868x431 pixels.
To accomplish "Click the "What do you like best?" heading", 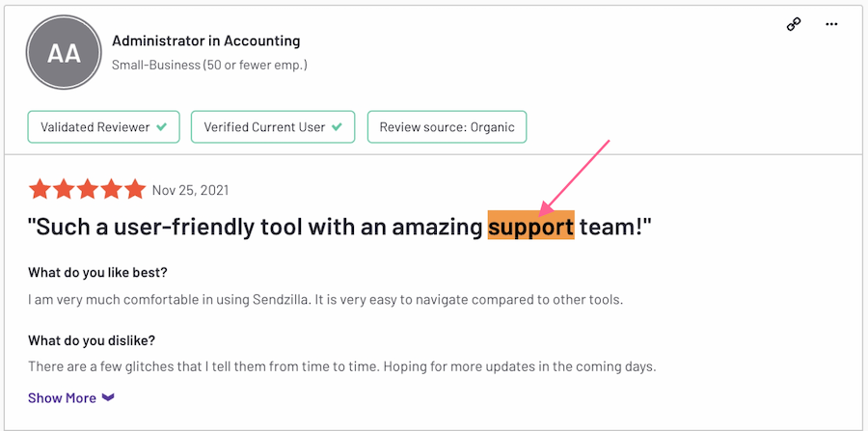I will [x=104, y=272].
